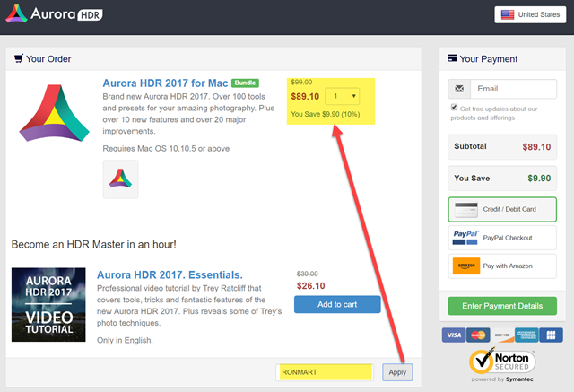Viewport: 574px width, 392px height.
Task: Open the quantity dropdown showing 1
Action: 343,96
